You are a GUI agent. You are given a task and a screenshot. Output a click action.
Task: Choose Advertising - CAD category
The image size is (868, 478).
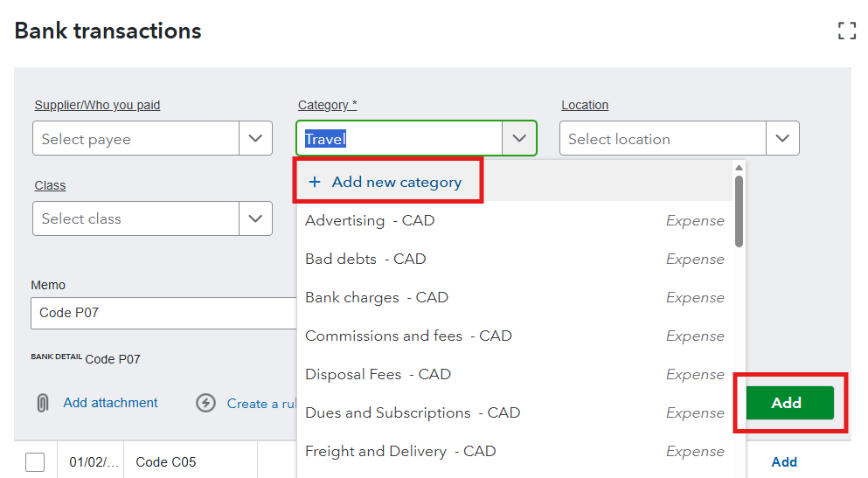coord(370,220)
